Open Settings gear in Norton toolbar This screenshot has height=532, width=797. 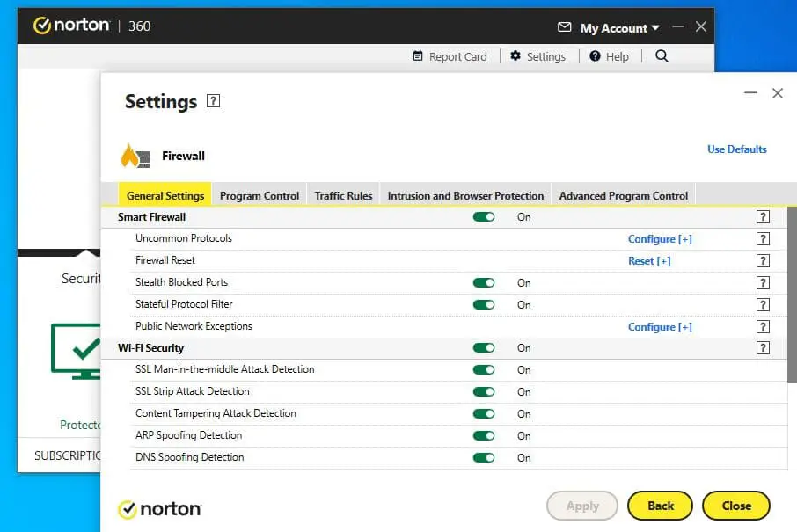(537, 56)
